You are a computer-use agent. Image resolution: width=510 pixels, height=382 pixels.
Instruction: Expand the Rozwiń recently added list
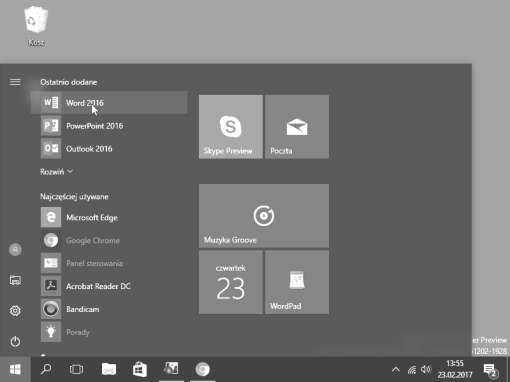(56, 172)
